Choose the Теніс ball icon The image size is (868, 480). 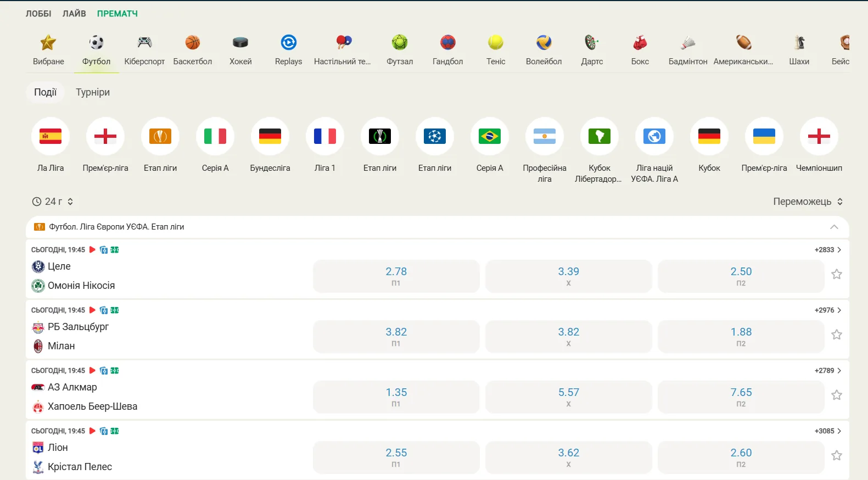coord(496,43)
